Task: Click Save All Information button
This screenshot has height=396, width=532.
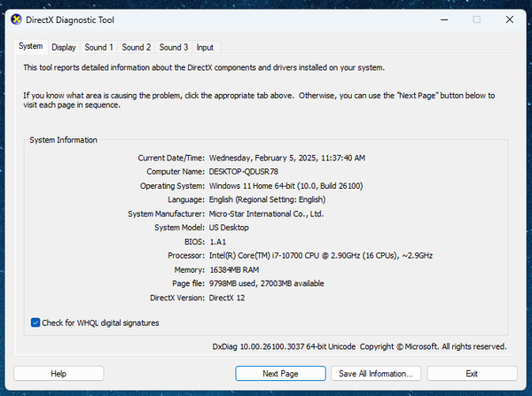Action: (377, 374)
